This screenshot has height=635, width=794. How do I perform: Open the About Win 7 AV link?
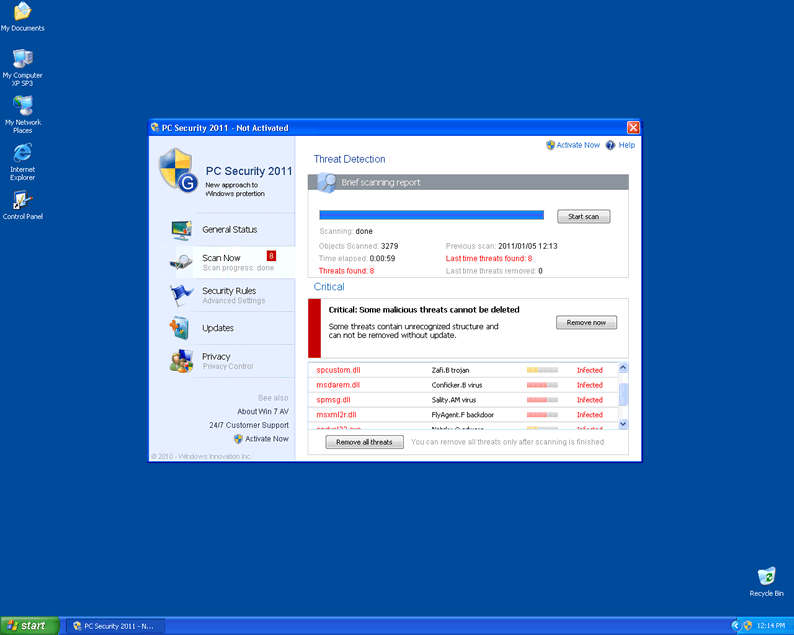point(262,411)
